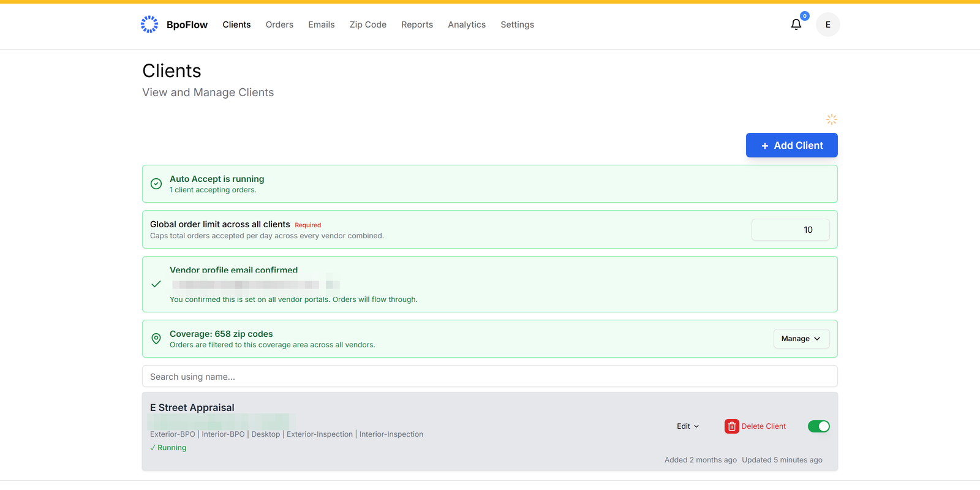Click Delete Client label
Viewport: 980px width, 490px height.
point(763,426)
